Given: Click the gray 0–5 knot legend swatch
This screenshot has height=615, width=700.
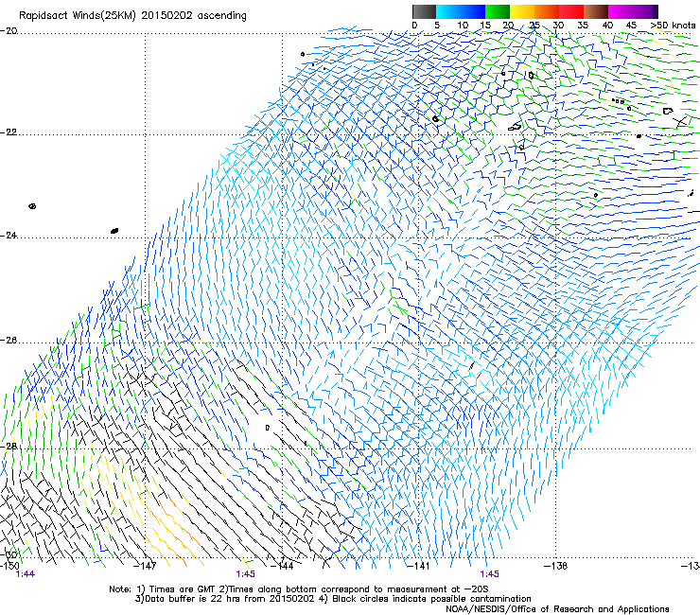Looking at the screenshot, I should point(424,11).
